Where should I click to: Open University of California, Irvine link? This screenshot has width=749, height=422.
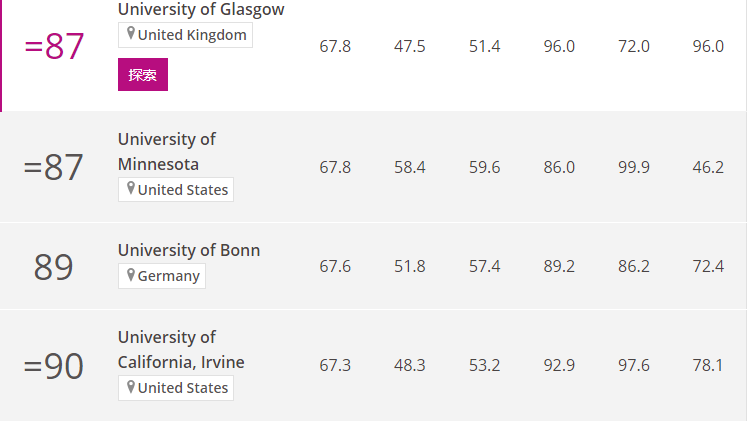click(181, 349)
